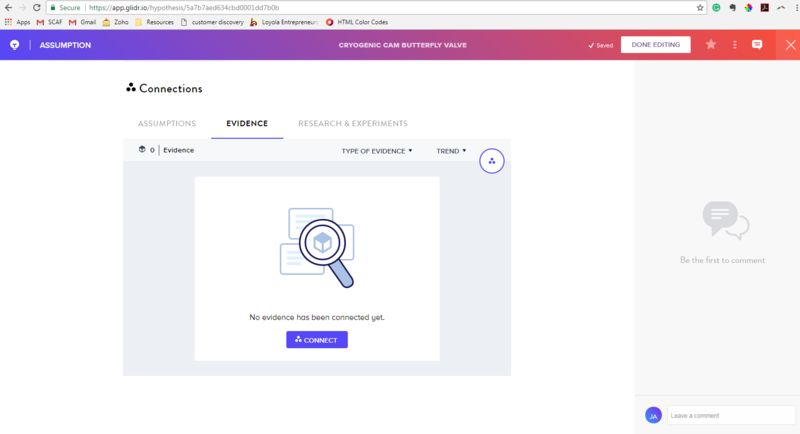The image size is (800, 434).
Task: Open the Grammarly extension icon
Action: 716,7
